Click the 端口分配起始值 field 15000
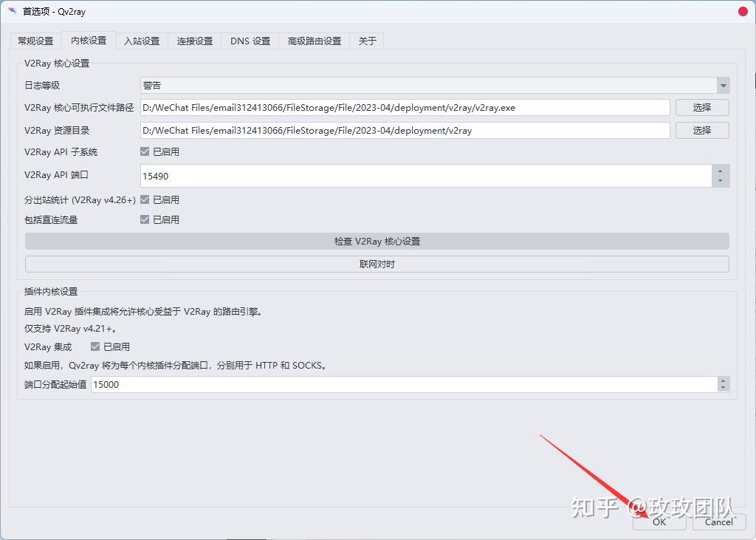This screenshot has width=756, height=540. (x=404, y=385)
